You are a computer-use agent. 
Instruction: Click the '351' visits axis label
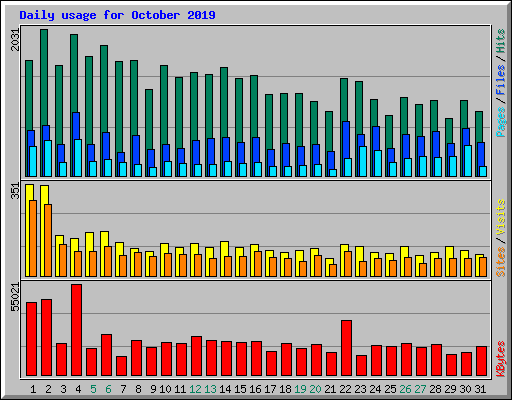pyautogui.click(x=15, y=191)
